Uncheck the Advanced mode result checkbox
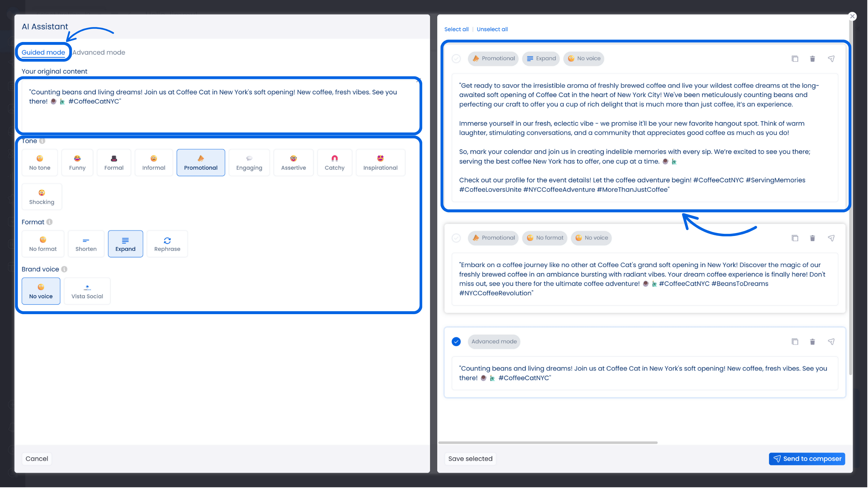This screenshot has height=488, width=868. click(456, 342)
